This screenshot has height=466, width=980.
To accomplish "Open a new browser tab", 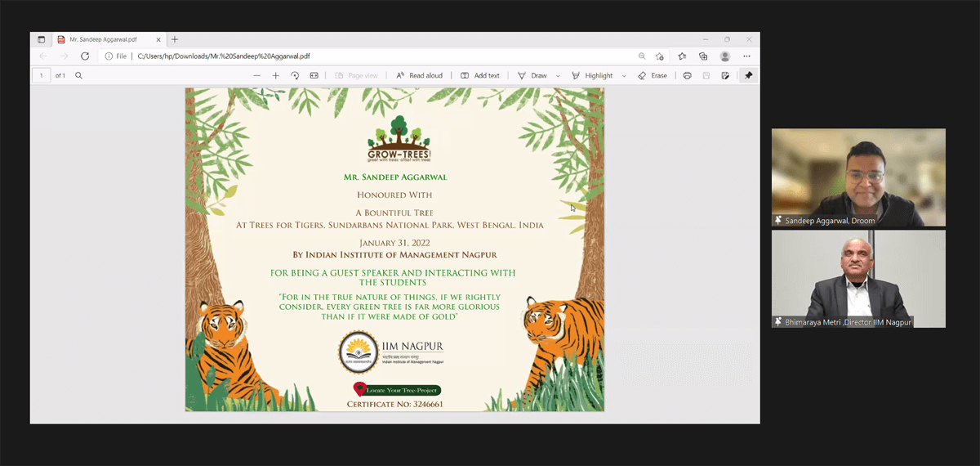I will tap(175, 39).
